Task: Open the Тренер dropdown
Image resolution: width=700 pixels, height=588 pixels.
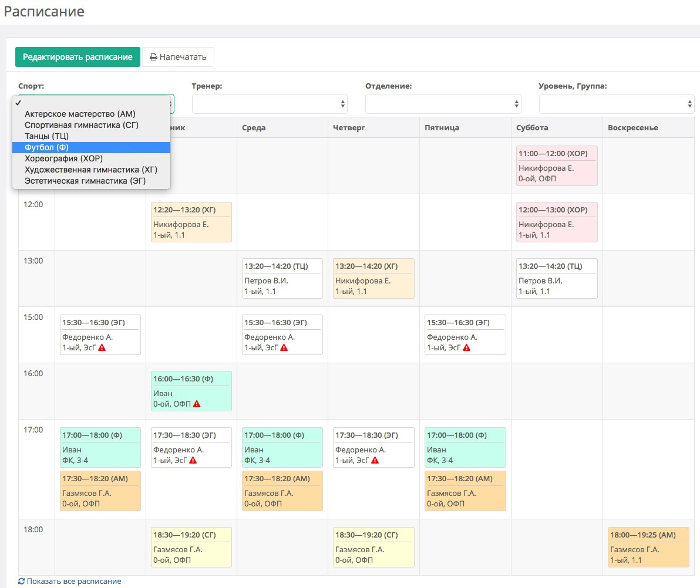Action: pos(270,104)
